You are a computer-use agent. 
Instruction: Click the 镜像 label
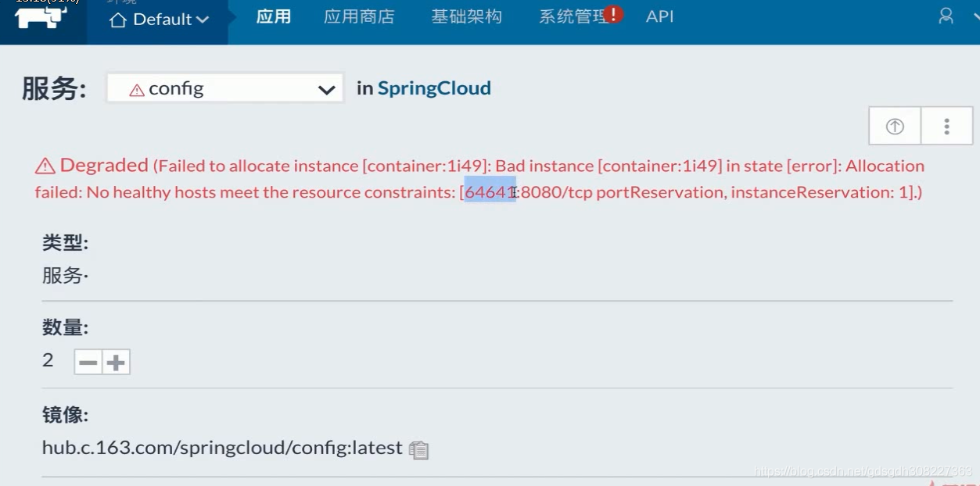[x=65, y=415]
